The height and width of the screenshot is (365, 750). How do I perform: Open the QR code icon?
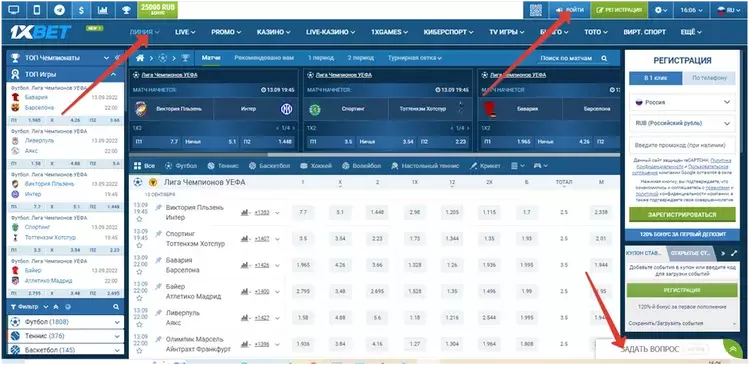pyautogui.click(x=536, y=10)
